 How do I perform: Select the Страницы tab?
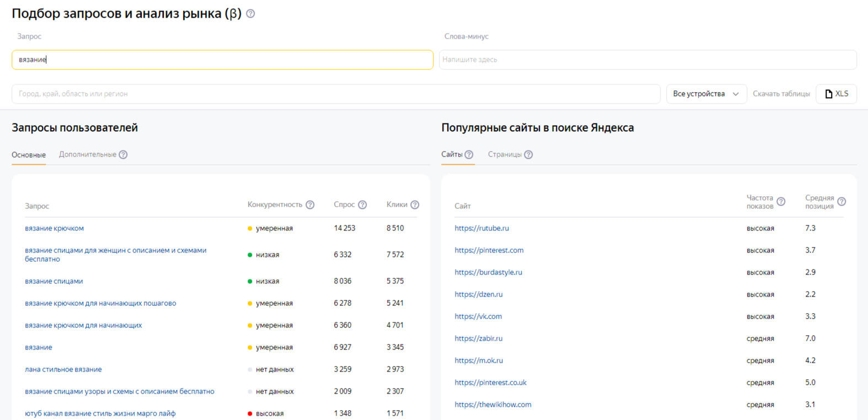[x=505, y=155]
